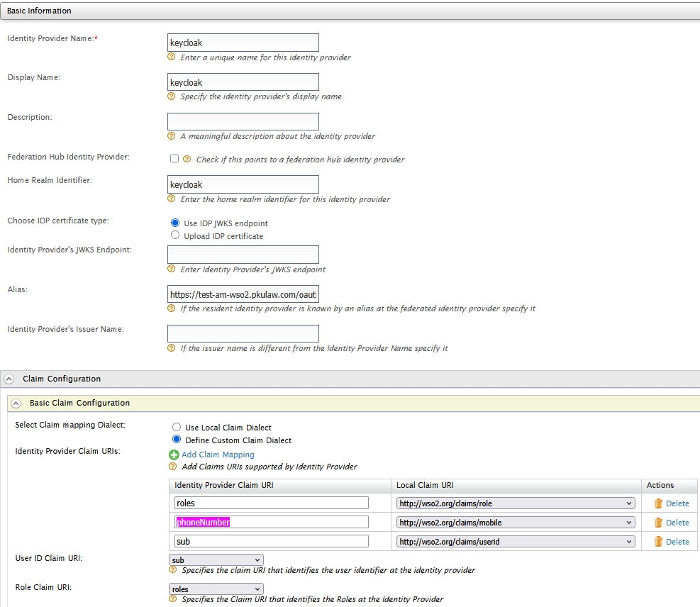Click Basic Information section header

[350, 11]
